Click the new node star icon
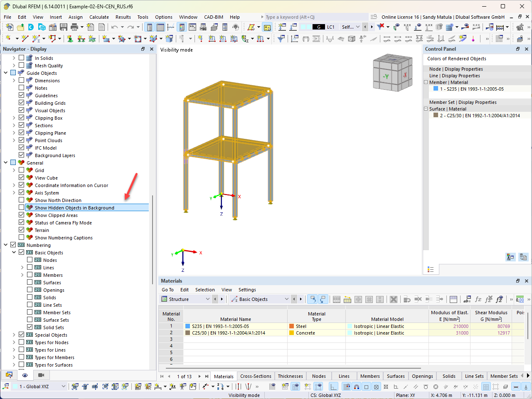Viewport: 532px width, 399px height. [8, 39]
